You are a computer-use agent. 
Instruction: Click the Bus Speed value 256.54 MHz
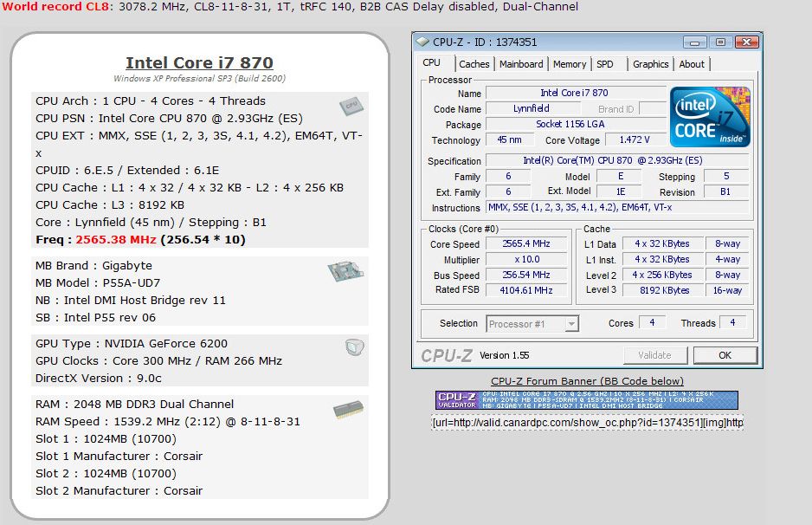[526, 275]
